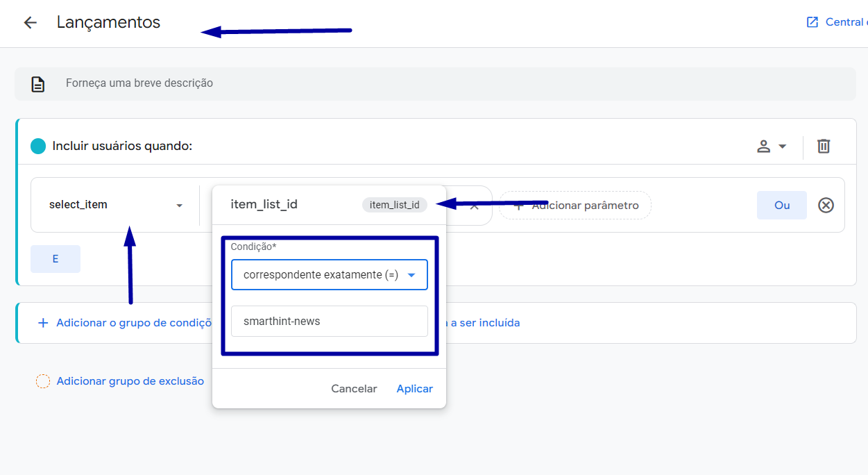Click the document description icon
868x475 pixels.
click(38, 84)
